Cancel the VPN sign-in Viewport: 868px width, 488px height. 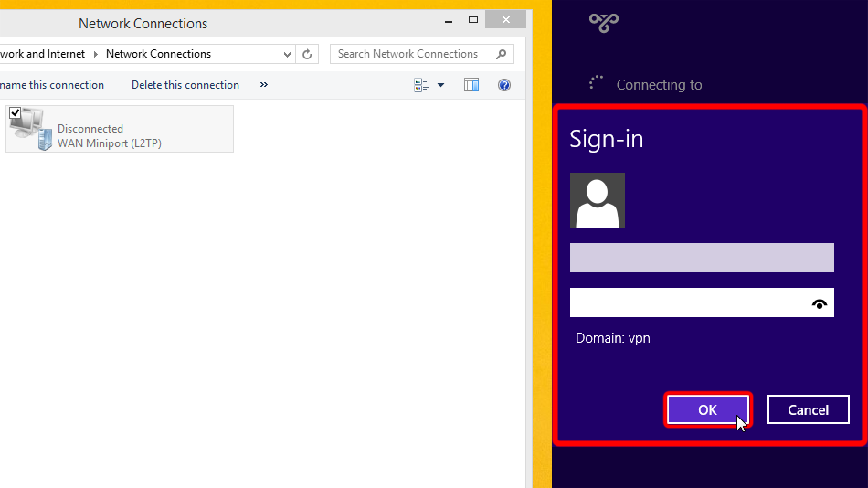pos(808,409)
